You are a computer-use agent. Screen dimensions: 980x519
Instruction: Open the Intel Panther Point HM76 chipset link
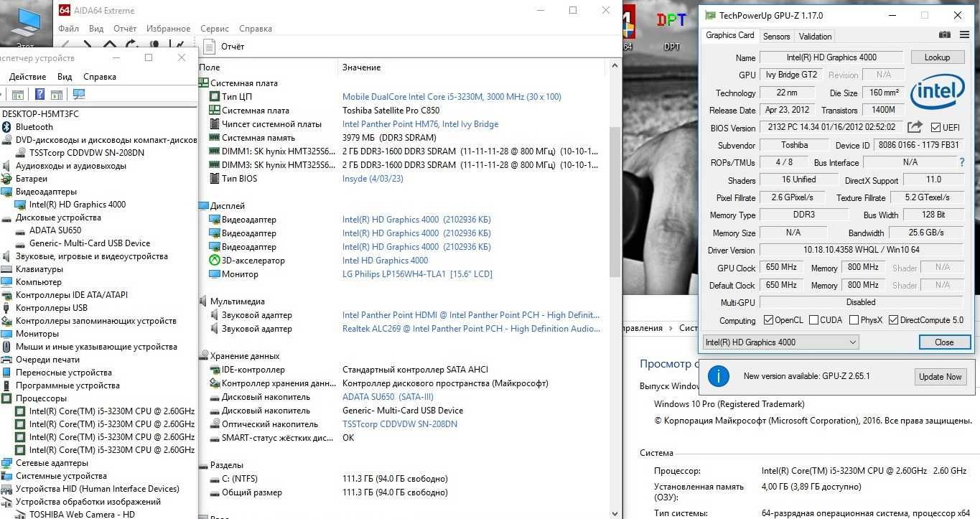420,124
